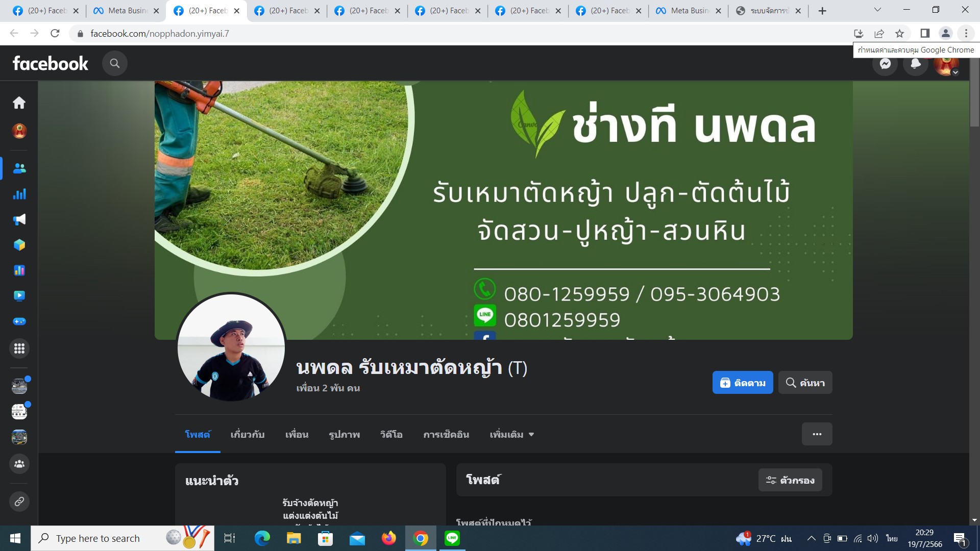Open the three-dots profile options menu
The width and height of the screenshot is (980, 551).
tap(817, 434)
